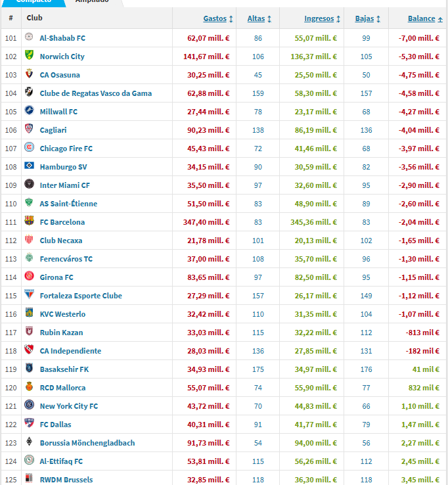Open the KVC Westerlo club link
448x485 pixels.
pos(63,314)
